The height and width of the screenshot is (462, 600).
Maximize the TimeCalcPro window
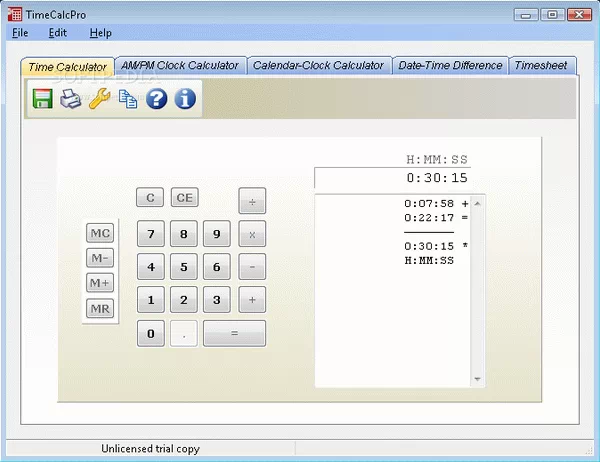[552, 15]
